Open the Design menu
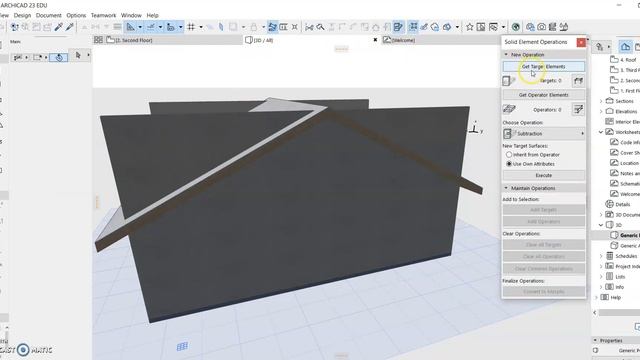The height and width of the screenshot is (360, 640). point(22,15)
